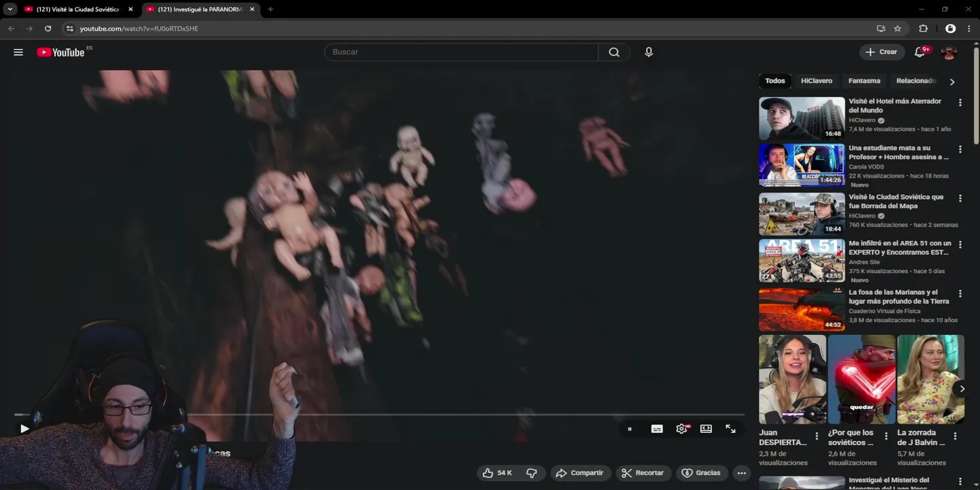Bookmark this page with the star
The height and width of the screenshot is (490, 980).
(898, 29)
